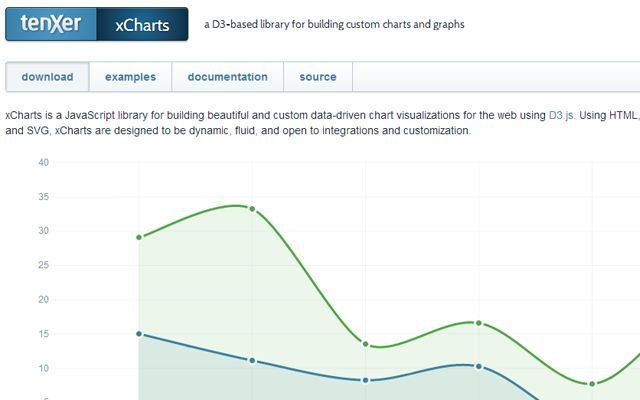The width and height of the screenshot is (640, 400).
Task: Select the third green data point
Action: coord(366,344)
